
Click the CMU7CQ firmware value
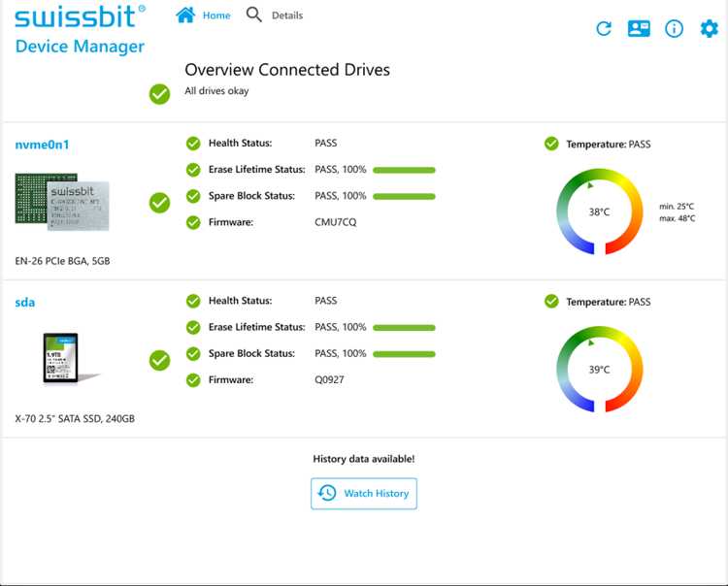(x=335, y=222)
